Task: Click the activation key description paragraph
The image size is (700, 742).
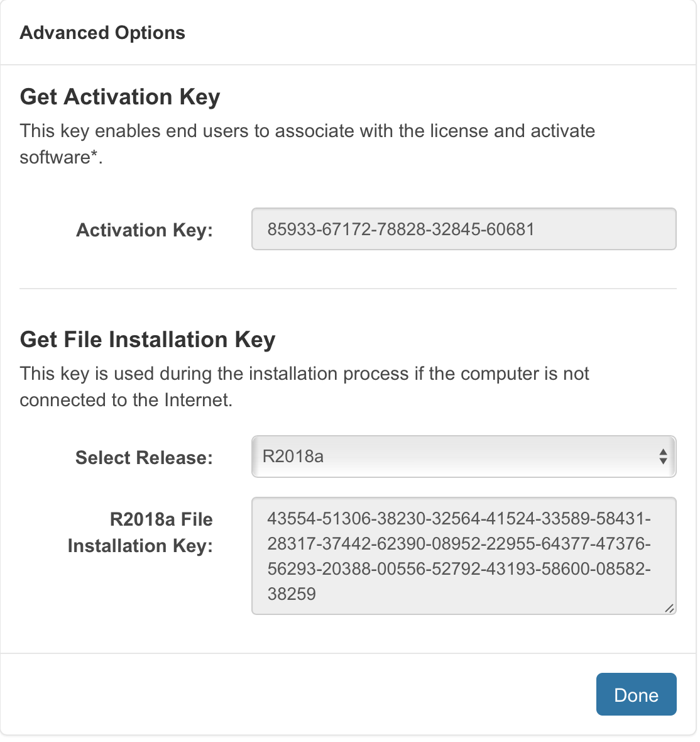Action: (307, 144)
